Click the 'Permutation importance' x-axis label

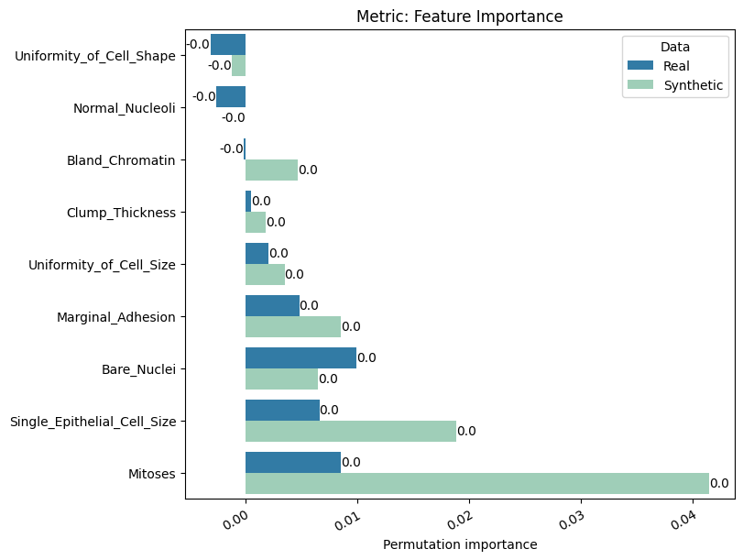(x=460, y=544)
